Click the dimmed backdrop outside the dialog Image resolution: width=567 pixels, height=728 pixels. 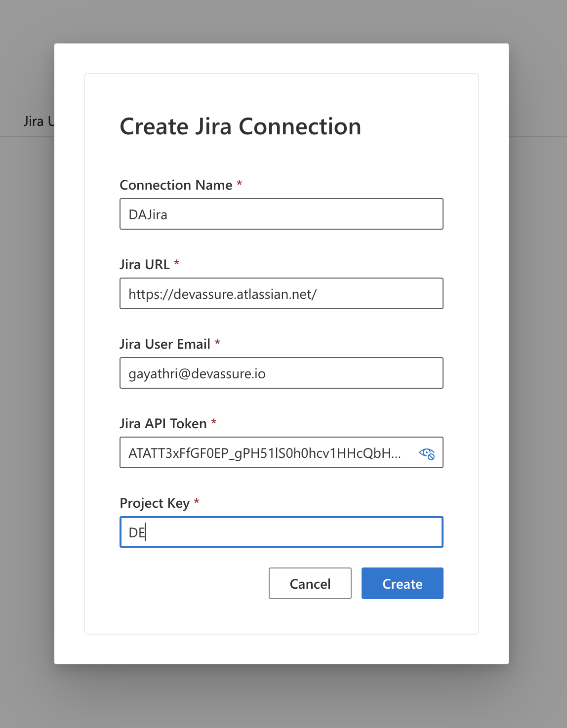click(538, 346)
